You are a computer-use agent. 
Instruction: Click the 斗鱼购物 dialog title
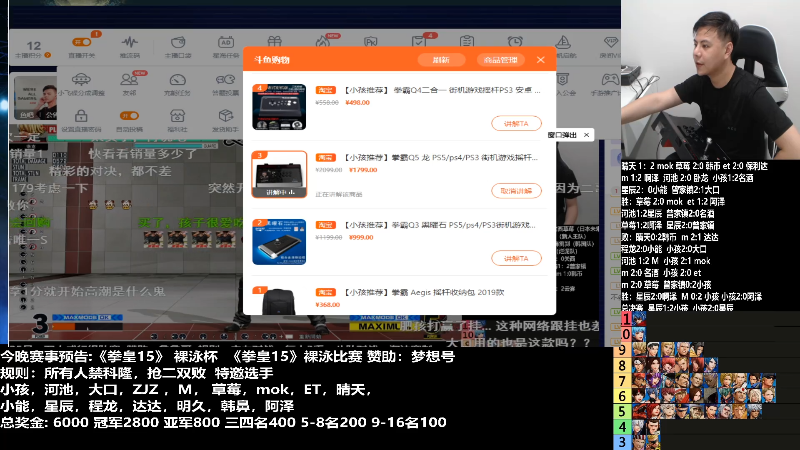(272, 60)
